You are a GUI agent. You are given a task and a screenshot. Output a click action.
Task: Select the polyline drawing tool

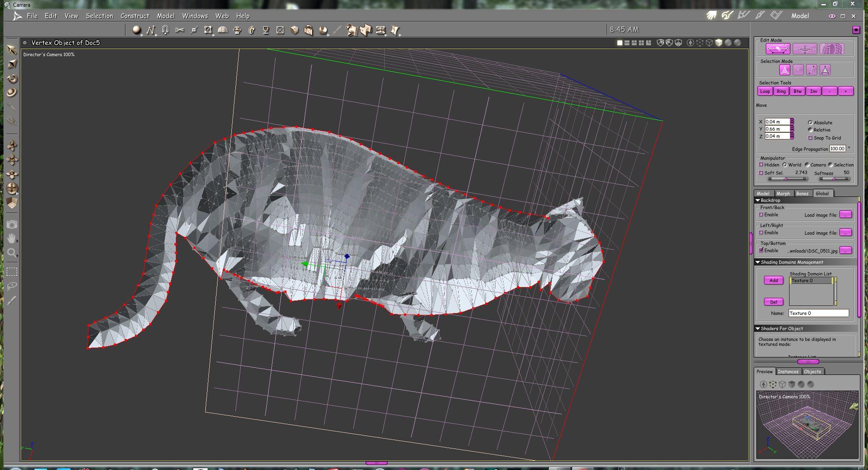coord(151,30)
